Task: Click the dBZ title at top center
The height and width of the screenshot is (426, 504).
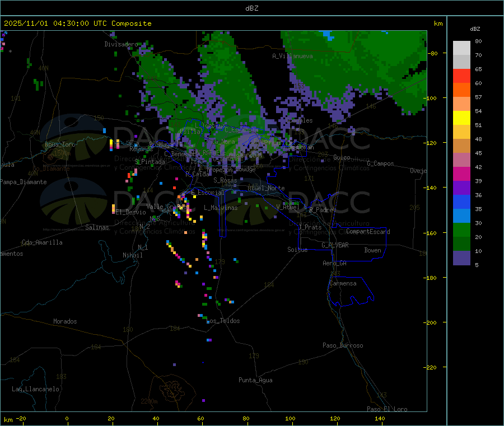Action: [x=251, y=8]
